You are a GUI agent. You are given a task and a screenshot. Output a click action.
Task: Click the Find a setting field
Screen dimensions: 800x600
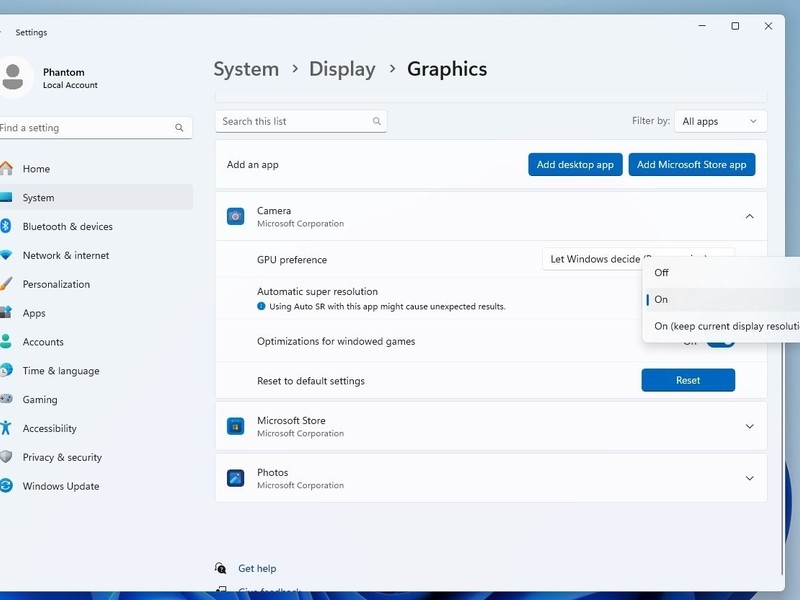(96, 128)
